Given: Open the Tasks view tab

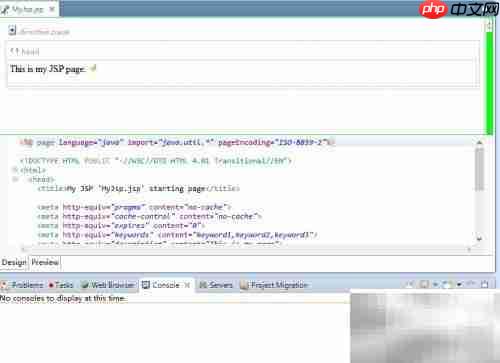Looking at the screenshot, I should click(61, 285).
